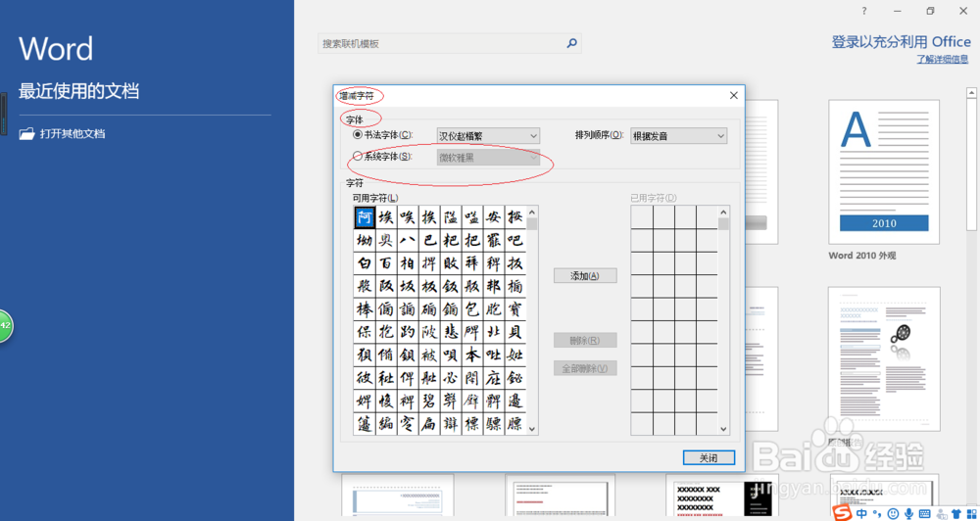Click up arrow of 已用字符 scrollbar
This screenshot has width=980, height=521.
coord(723,212)
